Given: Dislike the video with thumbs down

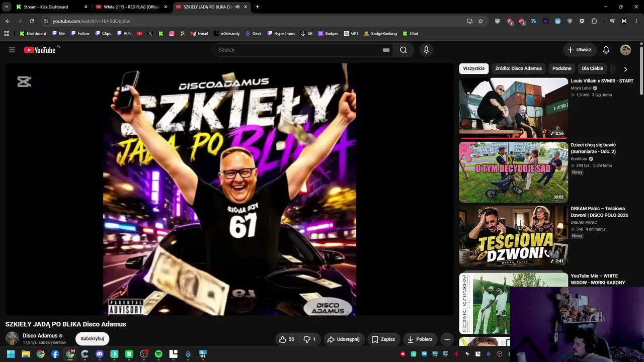Looking at the screenshot, I should pos(309,339).
